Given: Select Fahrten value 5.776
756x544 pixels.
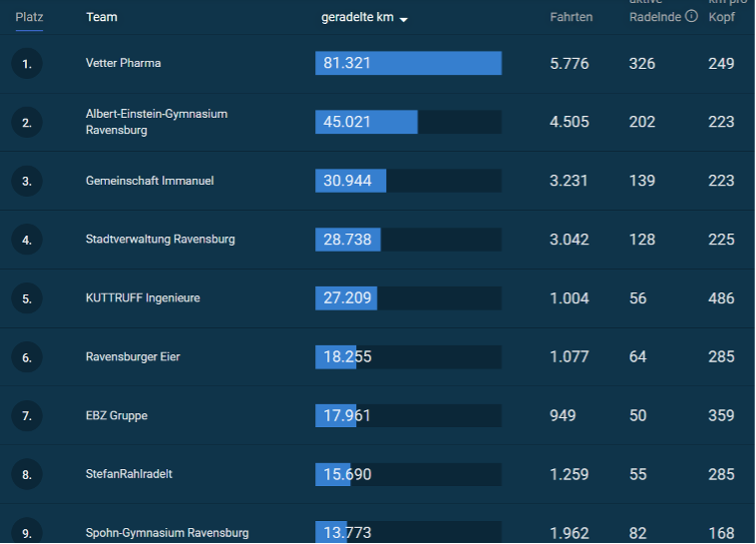Looking at the screenshot, I should [x=569, y=63].
